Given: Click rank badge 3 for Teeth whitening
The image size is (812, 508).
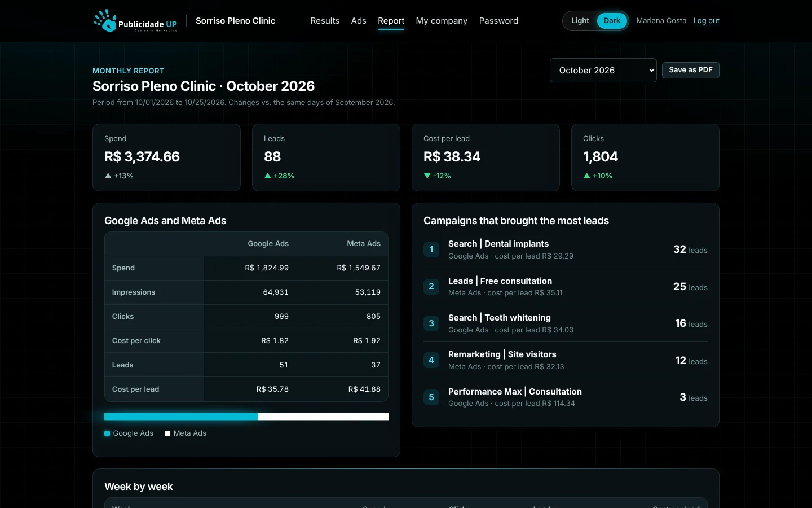Looking at the screenshot, I should click(x=431, y=323).
